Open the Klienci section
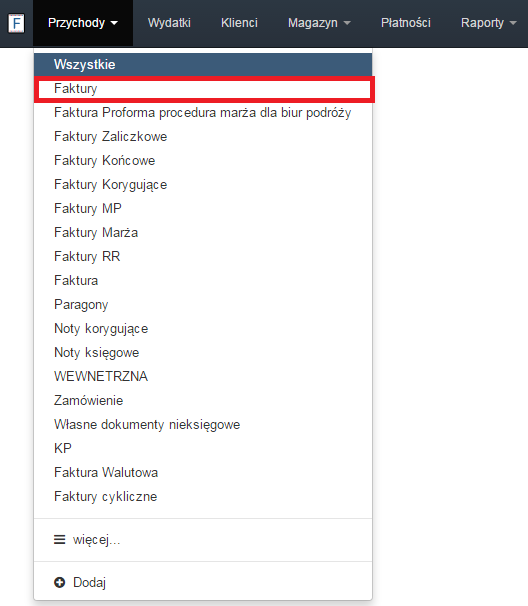This screenshot has width=528, height=606. [239, 23]
